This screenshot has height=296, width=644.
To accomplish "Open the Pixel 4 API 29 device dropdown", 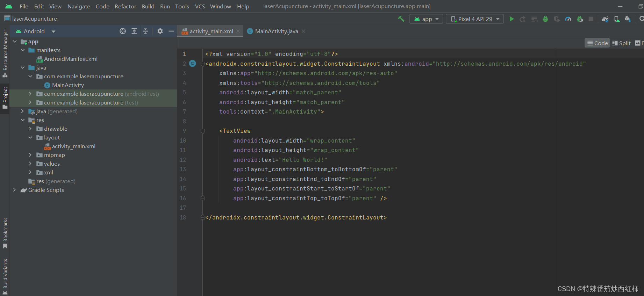I will click(x=475, y=19).
